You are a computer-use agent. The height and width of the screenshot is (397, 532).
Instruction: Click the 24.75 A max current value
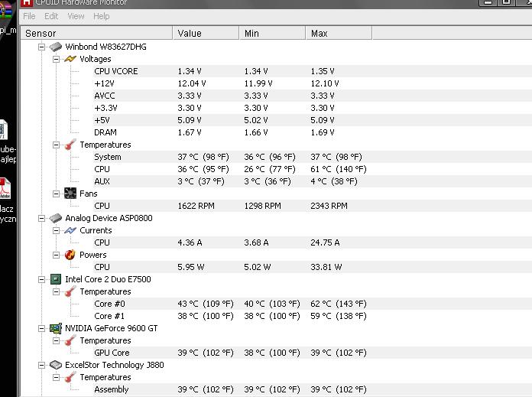(325, 242)
